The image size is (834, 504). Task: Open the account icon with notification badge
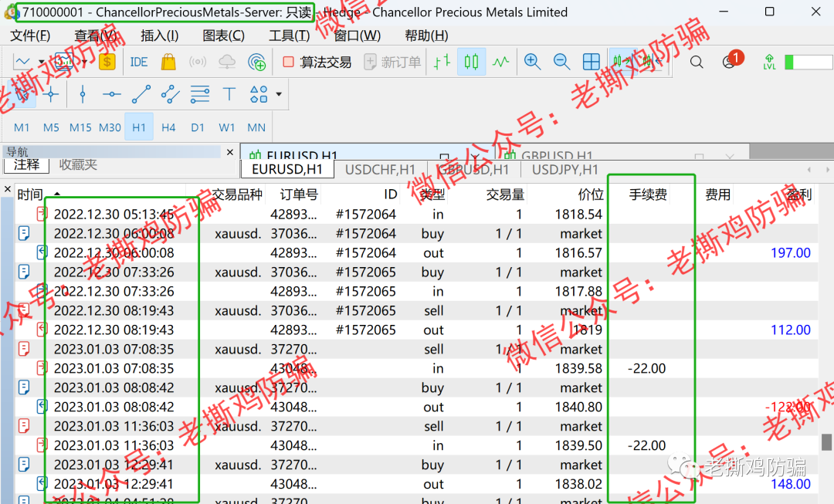(x=731, y=61)
